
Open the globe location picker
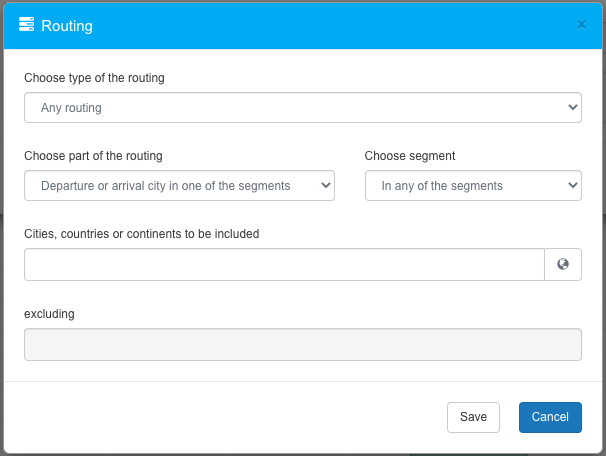coord(563,265)
